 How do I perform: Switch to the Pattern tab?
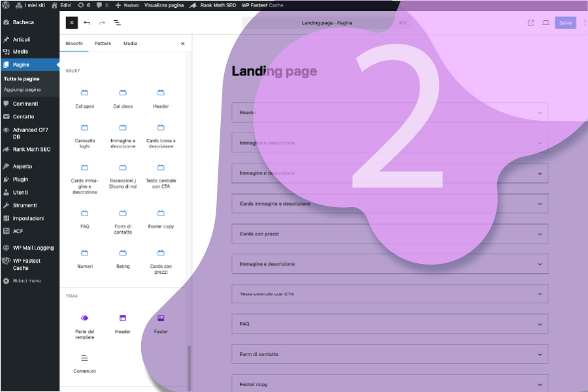coord(103,44)
